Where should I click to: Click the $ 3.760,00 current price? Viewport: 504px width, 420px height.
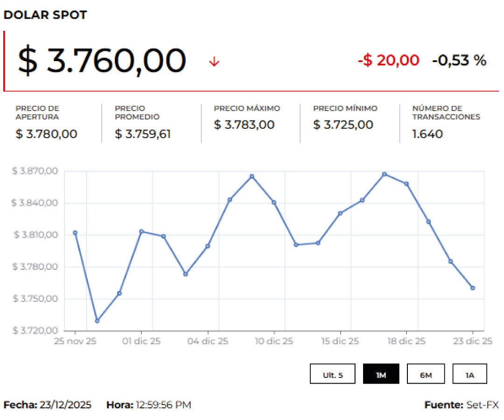tap(102, 61)
